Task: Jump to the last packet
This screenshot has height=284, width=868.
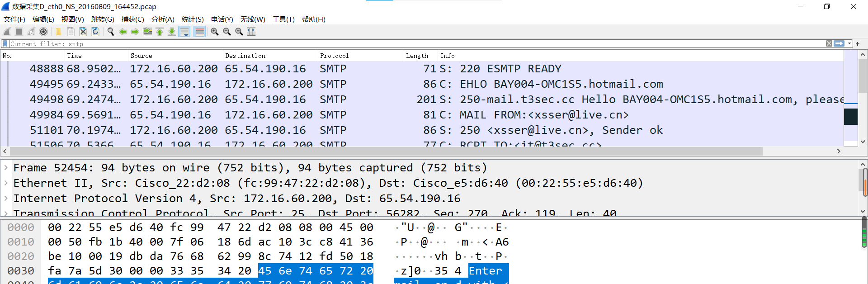Action: tap(172, 32)
